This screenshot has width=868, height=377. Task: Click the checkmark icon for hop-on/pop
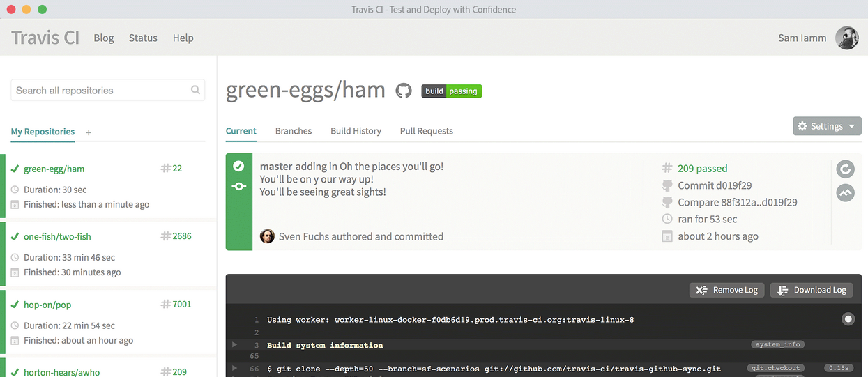click(x=15, y=305)
